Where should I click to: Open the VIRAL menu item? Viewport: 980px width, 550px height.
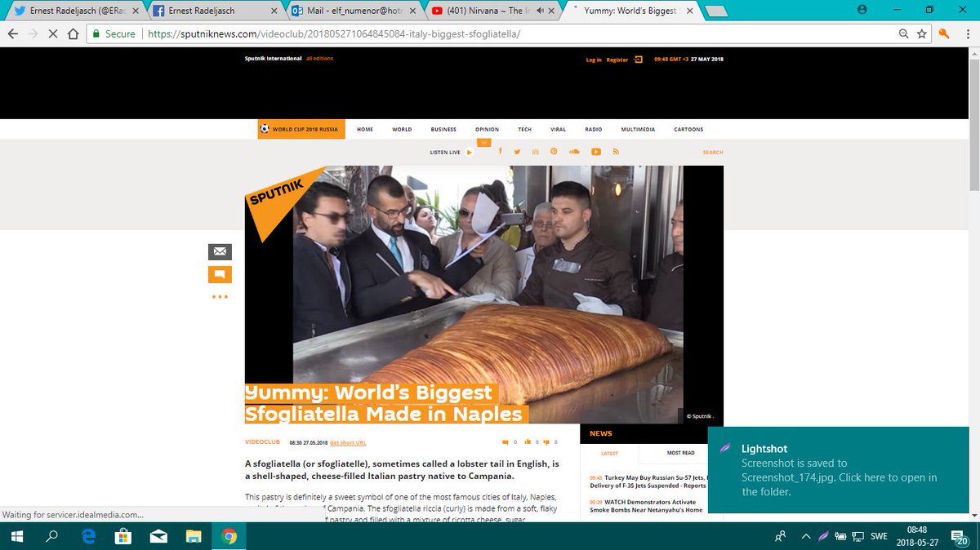click(x=558, y=129)
